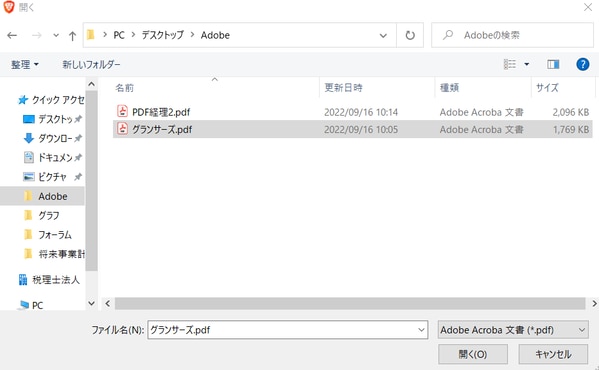Refresh the Adobe folder view
Image resolution: width=599 pixels, height=370 pixels.
410,36
